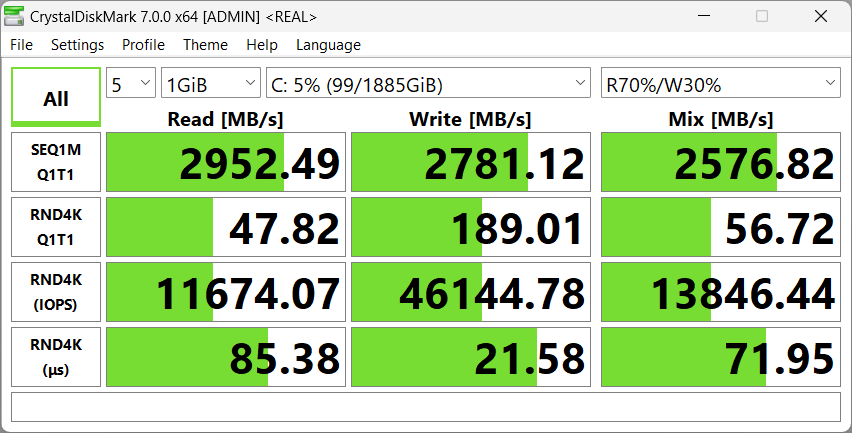Select the IOPS write value 46144.78
The image size is (852, 433).
471,292
